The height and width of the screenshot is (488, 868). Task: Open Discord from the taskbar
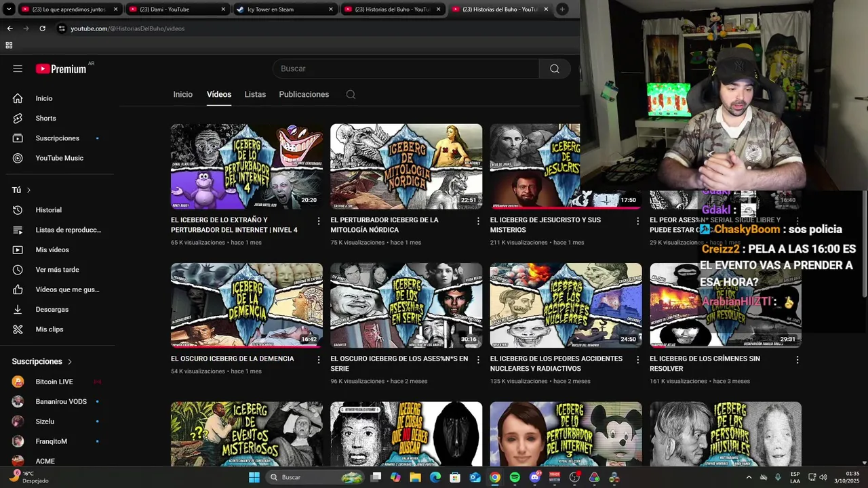click(535, 477)
